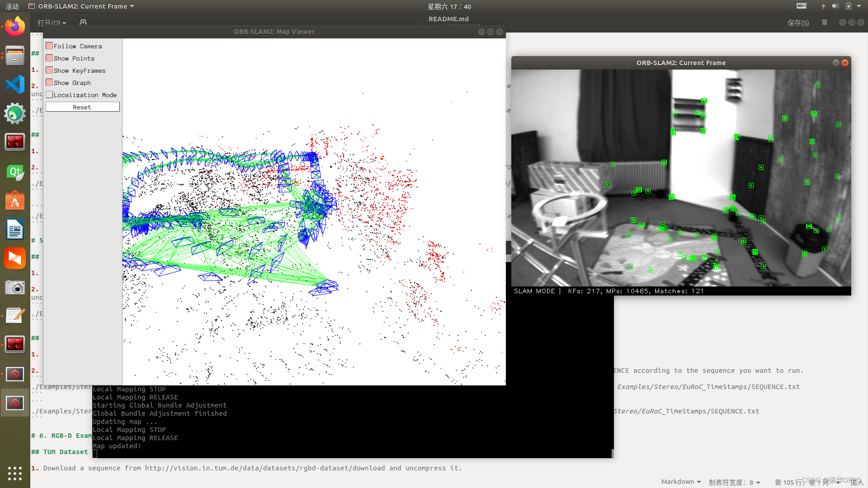Screen dimensions: 868x488
Task: Click the Current Frame camera image
Action: [681, 178]
